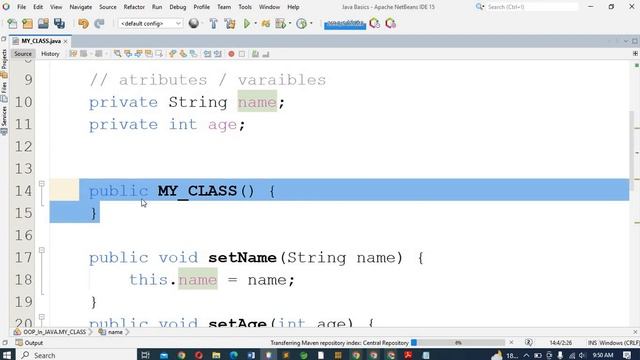
Task: Select the MY_CLASS.java editor tab
Action: pyautogui.click(x=41, y=41)
